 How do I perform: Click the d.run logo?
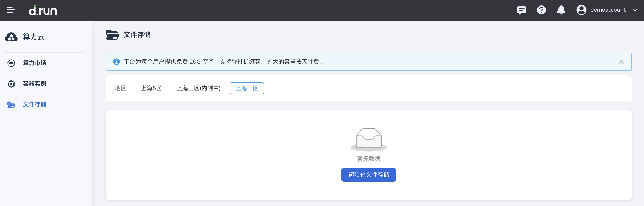coord(42,10)
